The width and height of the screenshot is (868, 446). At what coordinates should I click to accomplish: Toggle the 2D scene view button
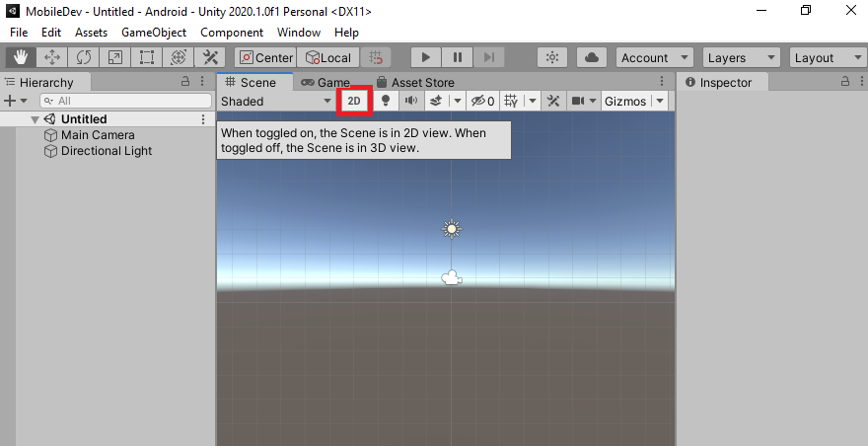click(x=354, y=101)
